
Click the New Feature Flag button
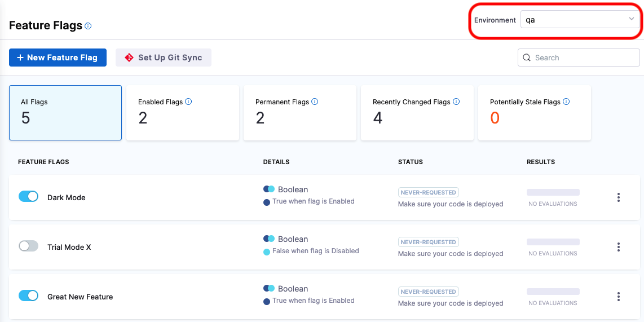58,58
